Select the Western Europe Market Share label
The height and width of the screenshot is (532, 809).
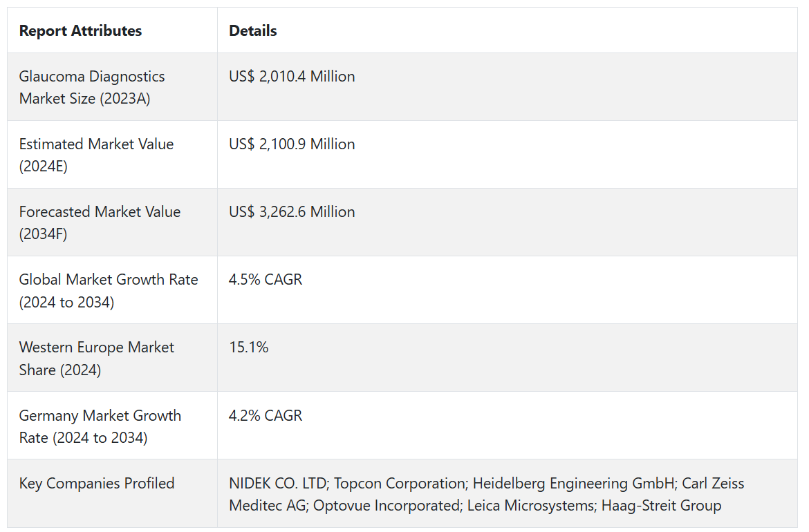97,358
